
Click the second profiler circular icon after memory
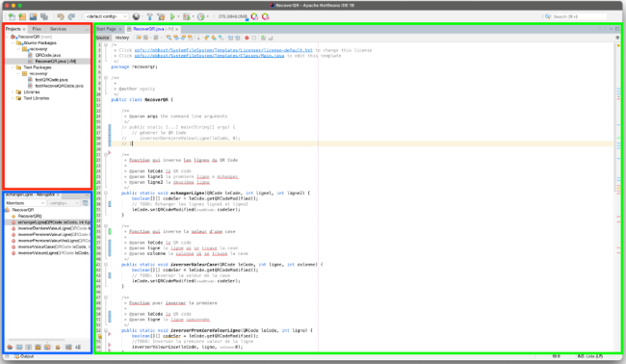coord(266,16)
